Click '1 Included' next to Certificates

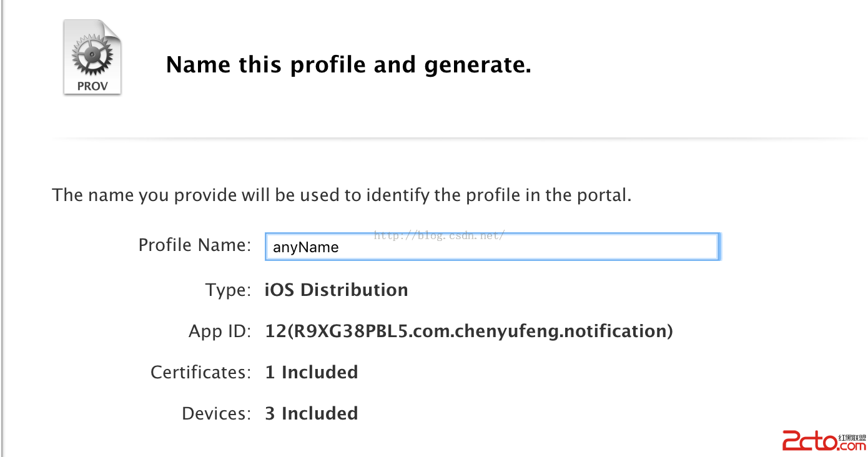(312, 372)
